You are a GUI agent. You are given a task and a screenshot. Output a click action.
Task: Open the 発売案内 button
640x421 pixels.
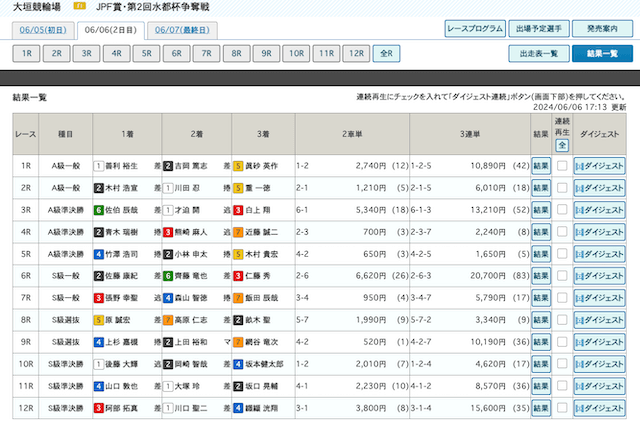coord(602,29)
